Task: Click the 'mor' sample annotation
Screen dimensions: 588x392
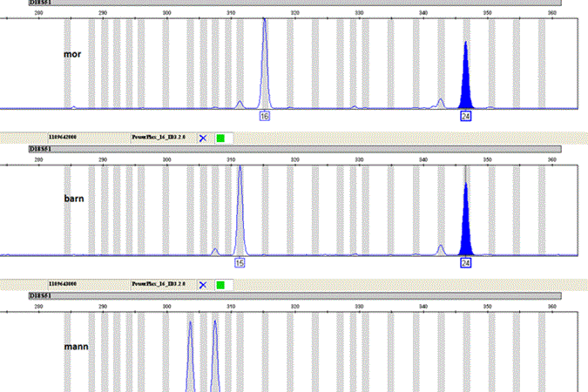Action: 72,54
